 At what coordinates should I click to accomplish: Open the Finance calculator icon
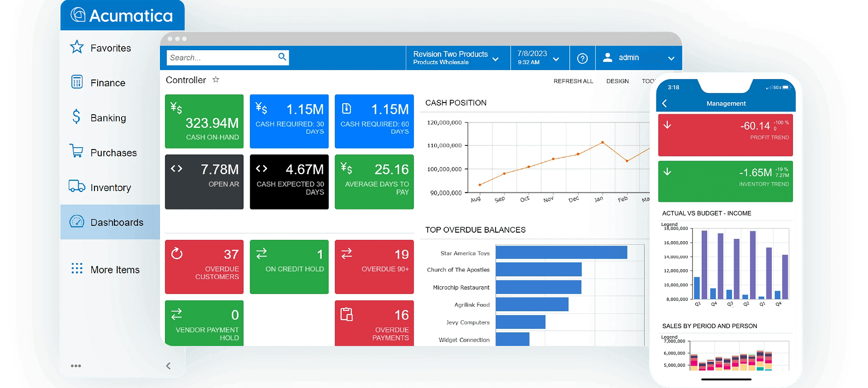[77, 82]
